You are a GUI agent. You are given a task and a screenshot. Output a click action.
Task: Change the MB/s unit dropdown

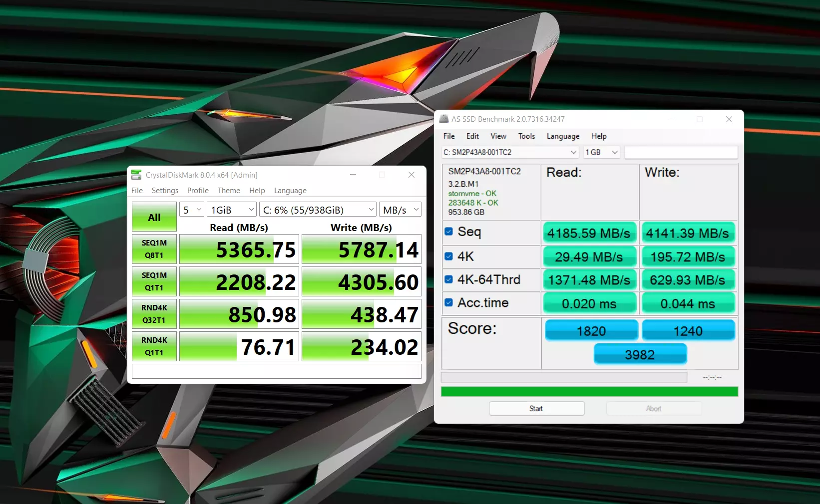(400, 210)
